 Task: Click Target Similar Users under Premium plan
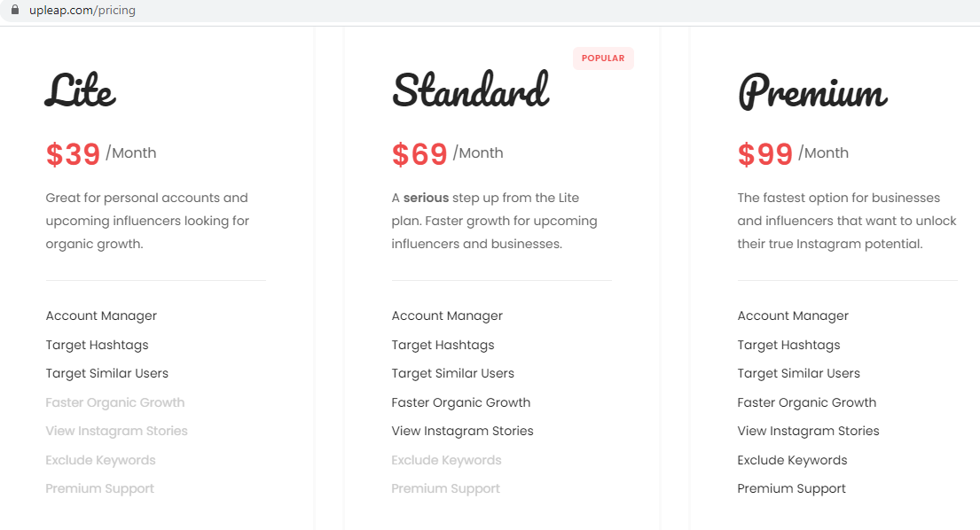click(799, 373)
